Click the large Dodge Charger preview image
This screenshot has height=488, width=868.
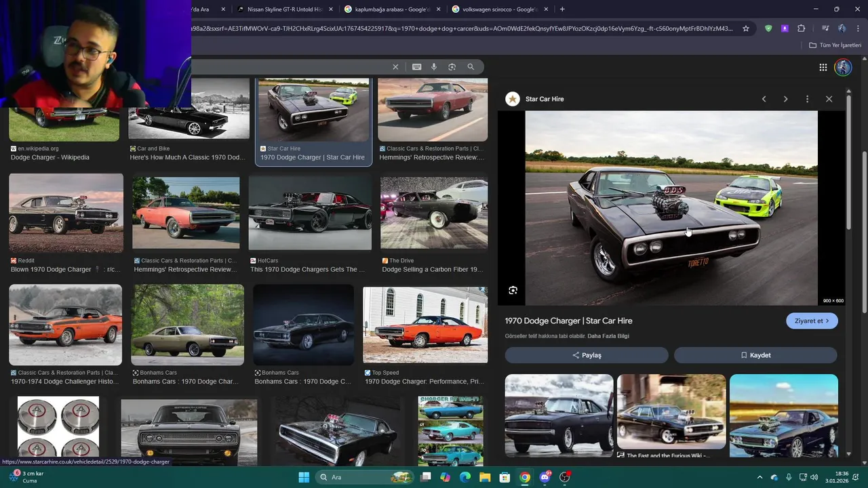pyautogui.click(x=671, y=208)
